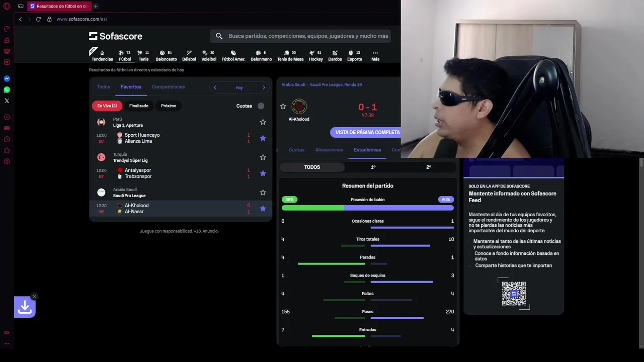The height and width of the screenshot is (362, 644).
Task: Show 1º half statistics
Action: (373, 167)
